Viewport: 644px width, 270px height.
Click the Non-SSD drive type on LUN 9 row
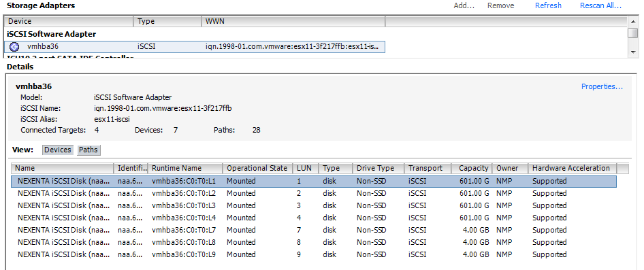click(371, 255)
